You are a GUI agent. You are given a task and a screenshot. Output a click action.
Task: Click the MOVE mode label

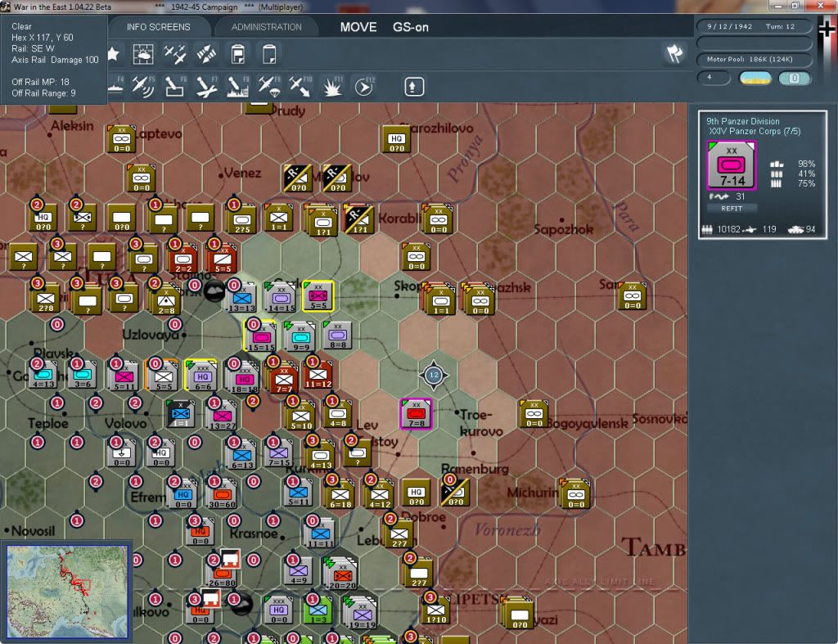click(358, 27)
